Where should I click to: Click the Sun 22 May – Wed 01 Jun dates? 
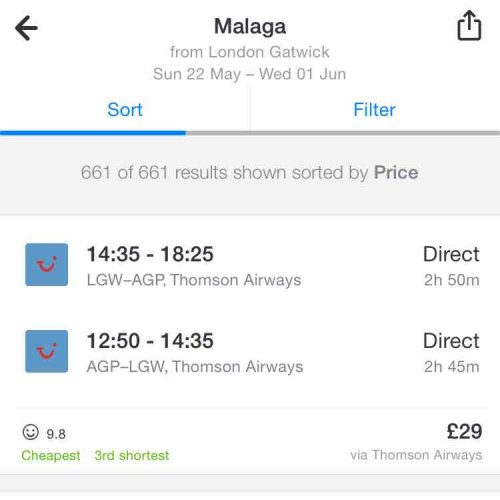(250, 74)
